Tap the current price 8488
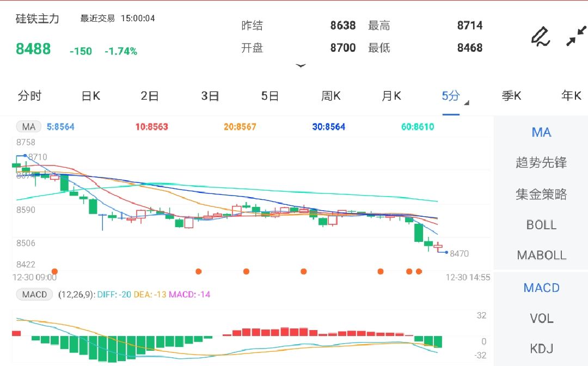The height and width of the screenshot is (366, 588). point(33,49)
